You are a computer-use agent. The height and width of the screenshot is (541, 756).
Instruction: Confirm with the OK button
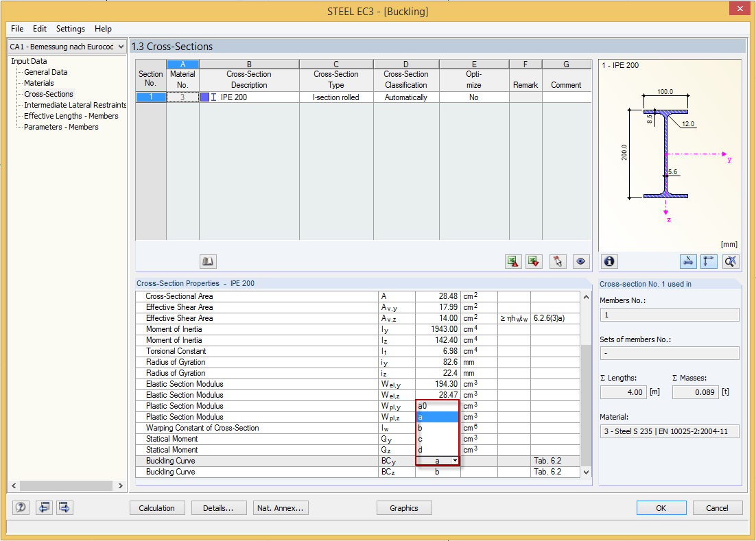coord(661,508)
